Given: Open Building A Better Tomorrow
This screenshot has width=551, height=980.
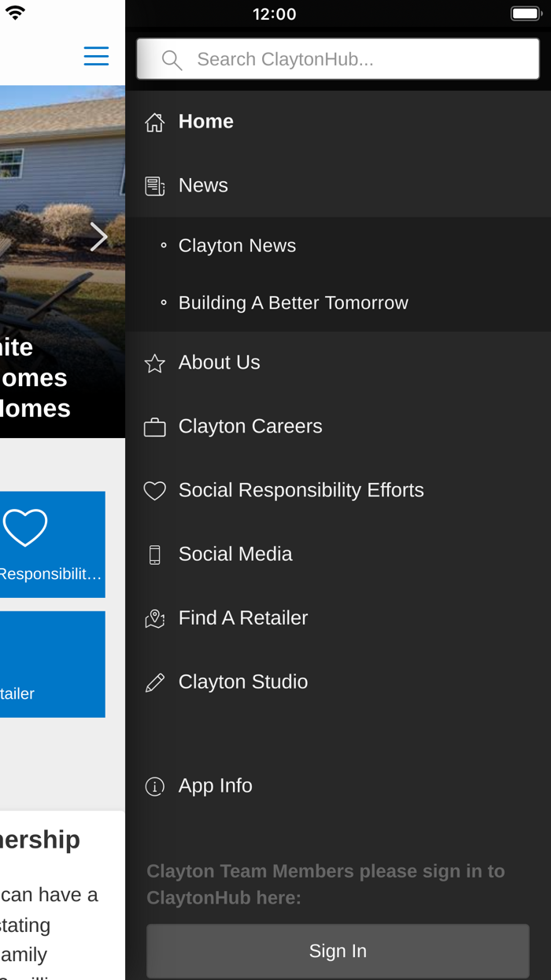Looking at the screenshot, I should coord(294,302).
